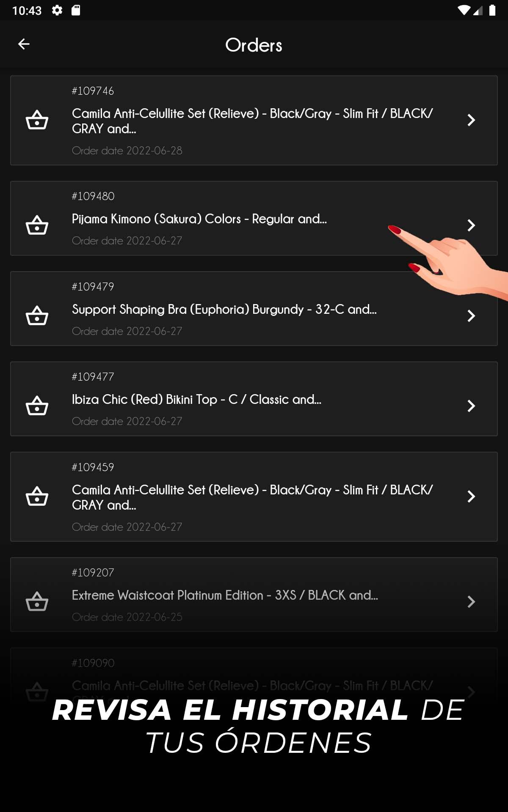Expand order #109477 with its chevron
This screenshot has height=812, width=508.
pos(471,406)
